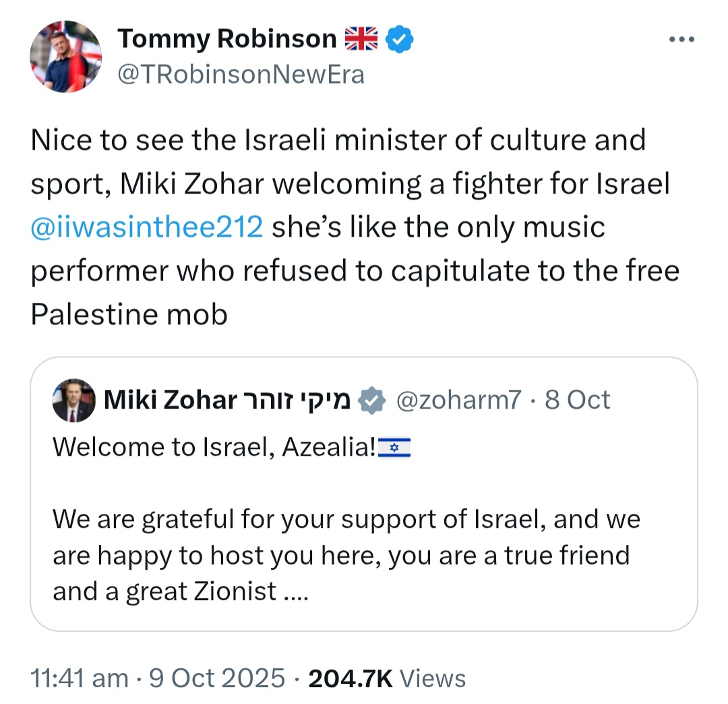Open the 204.7K Views count
Screen dimensions: 728x704
(387, 678)
